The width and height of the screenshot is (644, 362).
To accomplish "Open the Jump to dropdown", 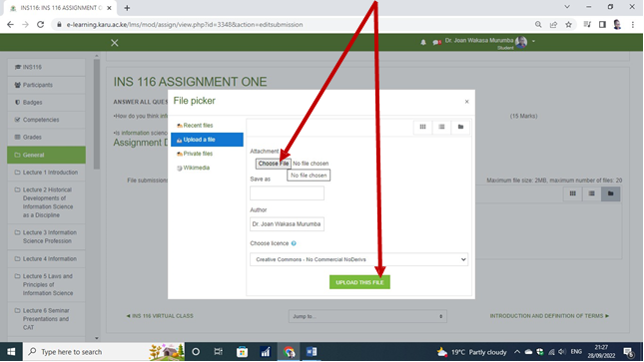I will (x=367, y=316).
